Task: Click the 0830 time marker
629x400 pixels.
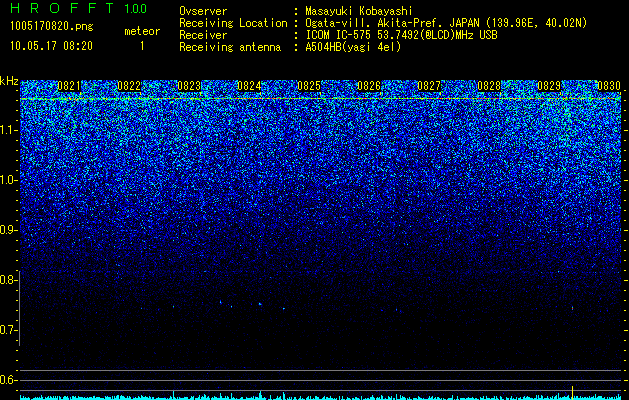Action: coord(609,86)
